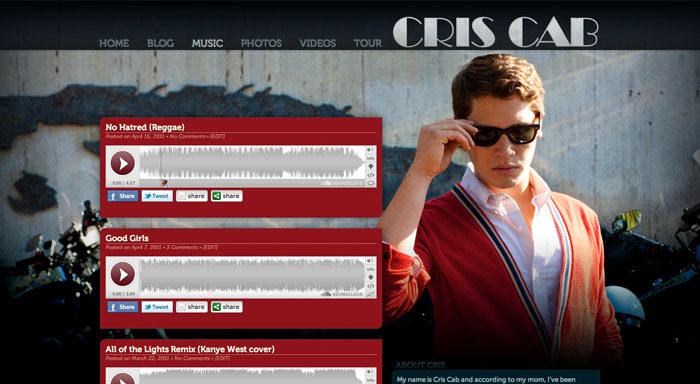Screen dimensions: 700x384
Task: Click 'Posted on April 7, 2011' date
Action: coord(133,247)
